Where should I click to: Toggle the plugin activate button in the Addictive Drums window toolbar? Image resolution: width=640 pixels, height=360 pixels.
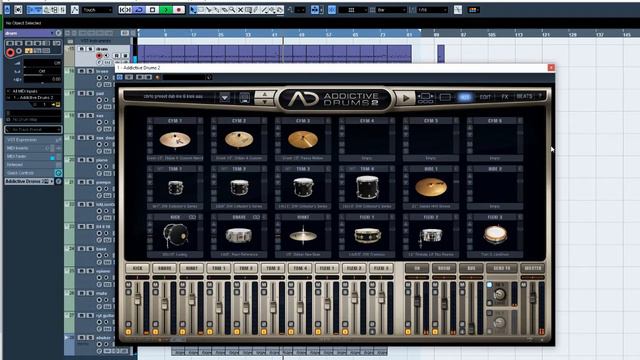click(120, 77)
